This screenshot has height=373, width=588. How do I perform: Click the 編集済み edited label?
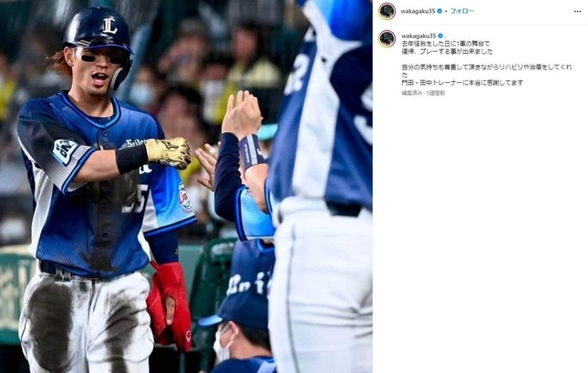[x=412, y=93]
